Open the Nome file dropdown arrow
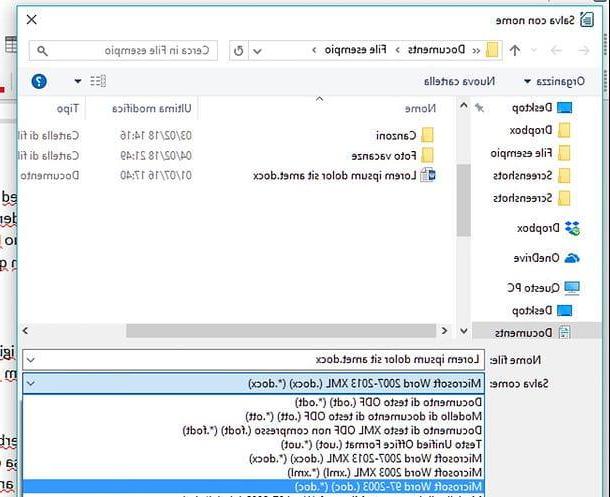 [x=31, y=360]
